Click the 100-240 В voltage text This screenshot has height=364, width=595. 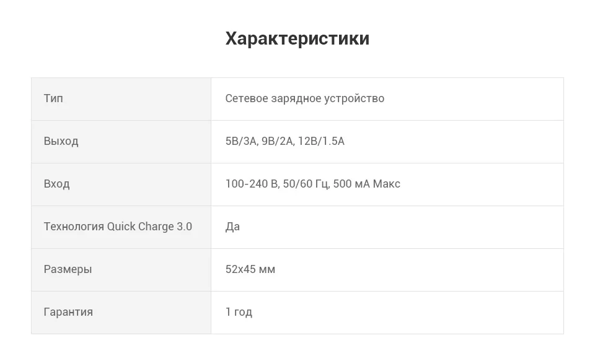point(252,184)
